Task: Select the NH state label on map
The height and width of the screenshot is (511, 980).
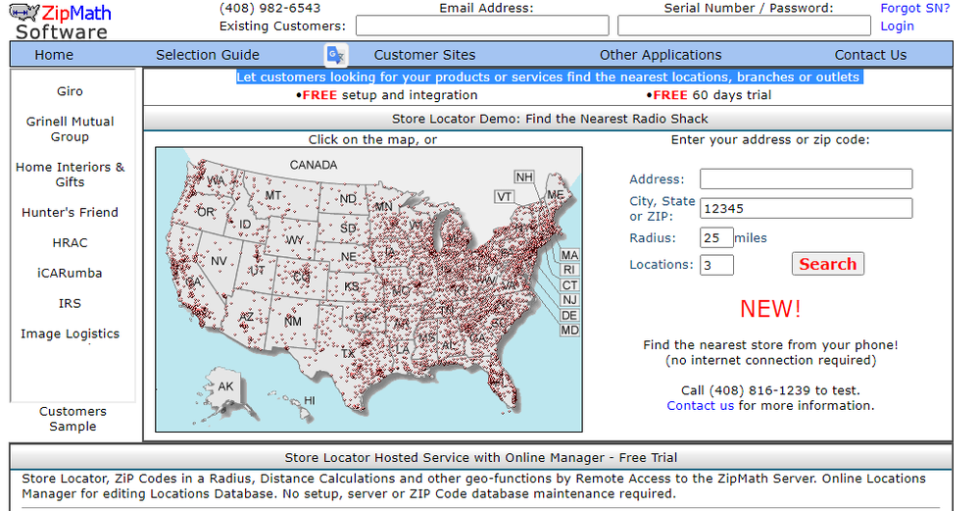Action: [523, 177]
